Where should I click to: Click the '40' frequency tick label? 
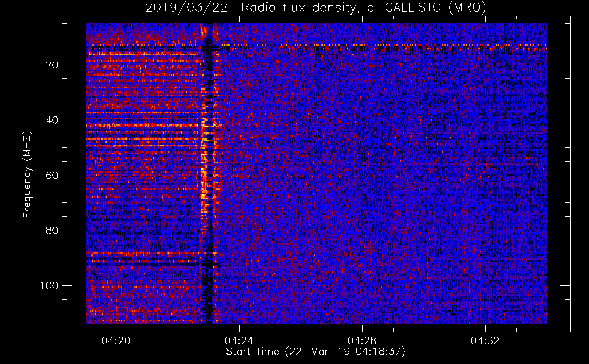tap(52, 120)
